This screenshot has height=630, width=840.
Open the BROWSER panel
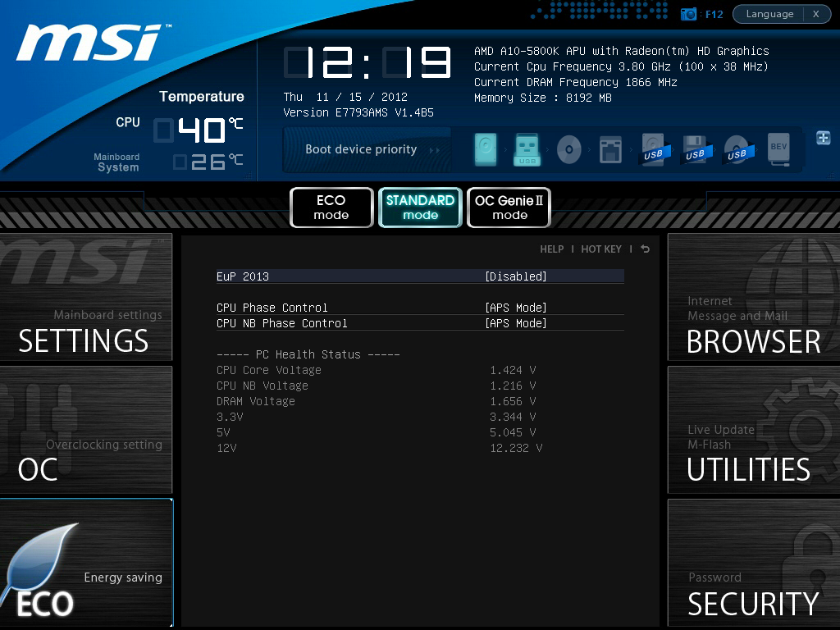[754, 297]
